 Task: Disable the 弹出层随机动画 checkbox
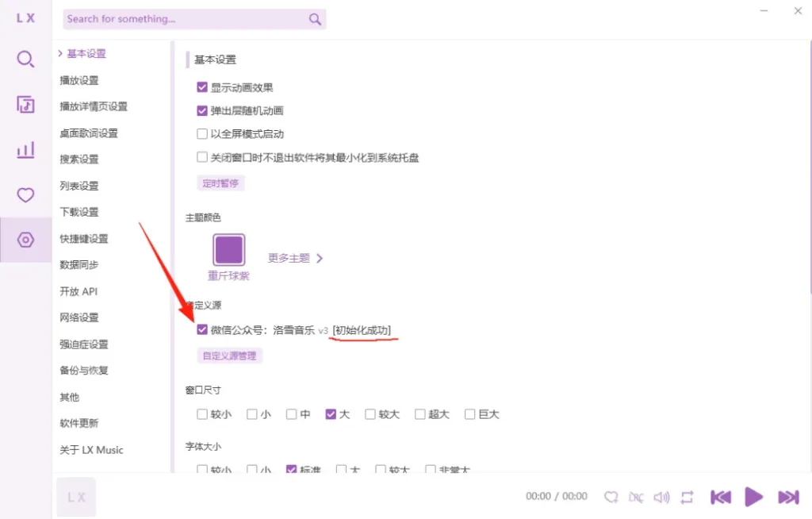[x=202, y=110]
